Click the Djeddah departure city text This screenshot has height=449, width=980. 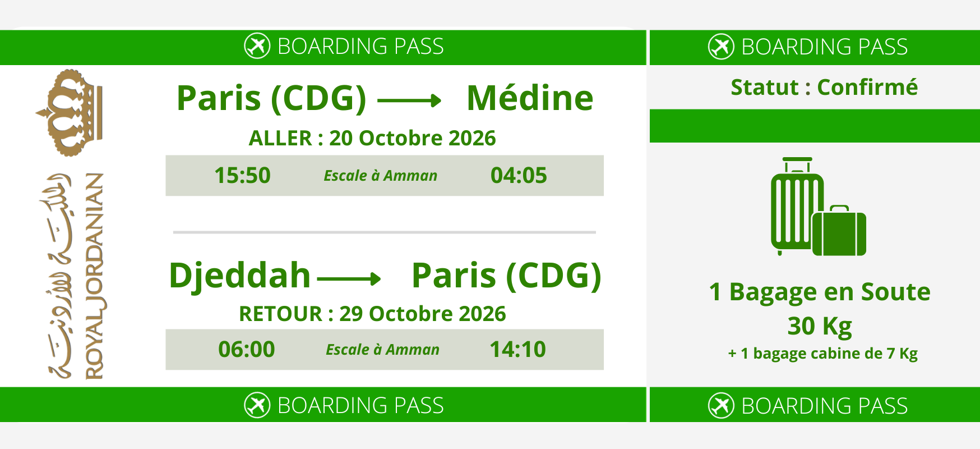point(239,276)
